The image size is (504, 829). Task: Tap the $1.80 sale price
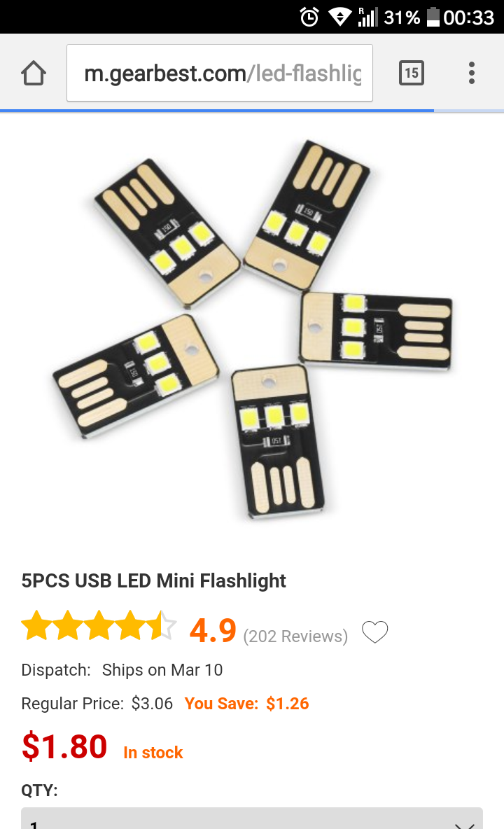64,746
